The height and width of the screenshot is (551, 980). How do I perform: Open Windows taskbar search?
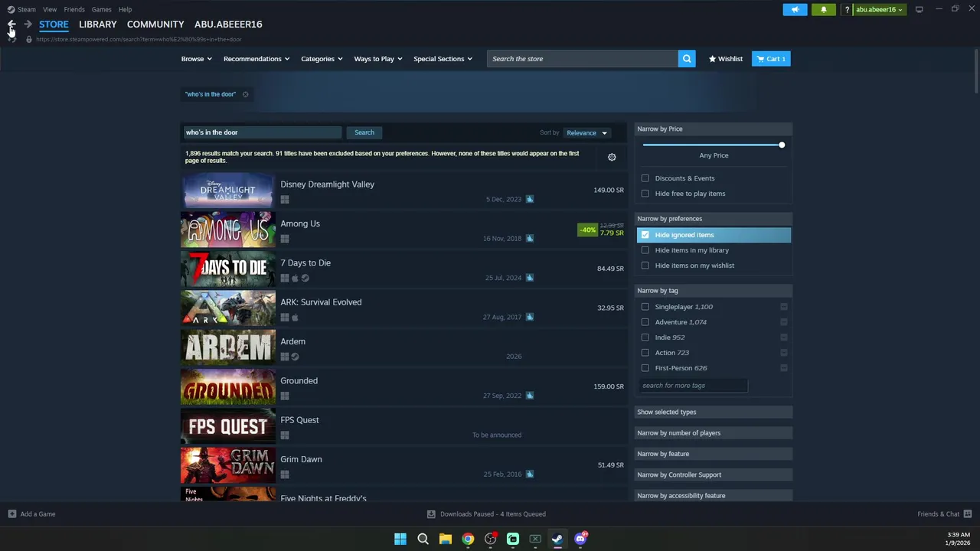[x=423, y=539]
